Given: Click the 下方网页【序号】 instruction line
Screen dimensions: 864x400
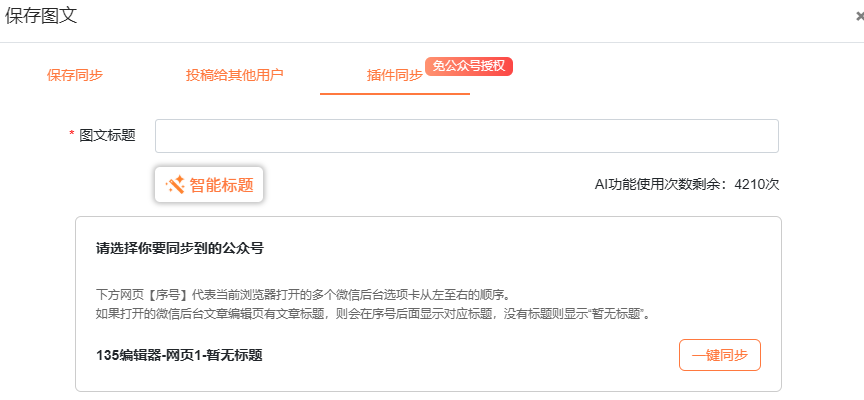Looking at the screenshot, I should point(302,295).
